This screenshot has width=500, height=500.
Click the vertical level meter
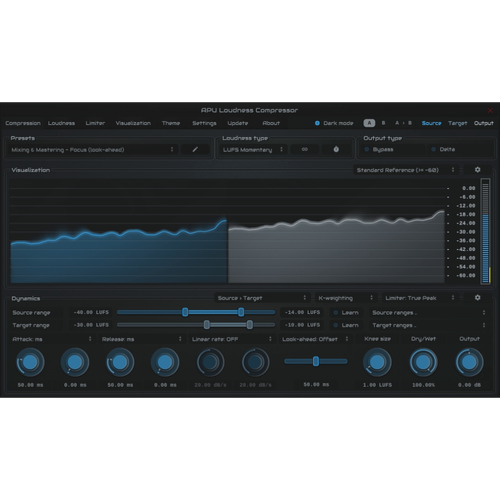click(485, 231)
